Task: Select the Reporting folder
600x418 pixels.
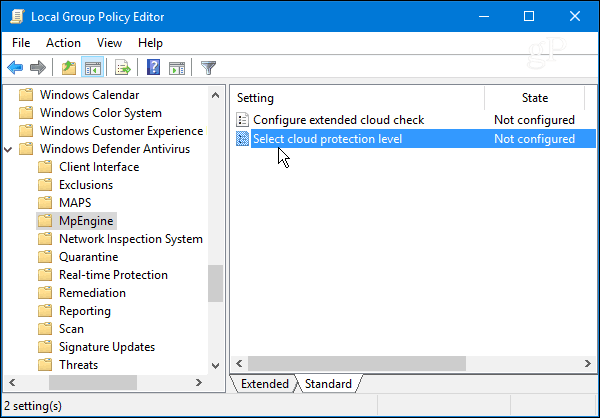Action: 85,311
